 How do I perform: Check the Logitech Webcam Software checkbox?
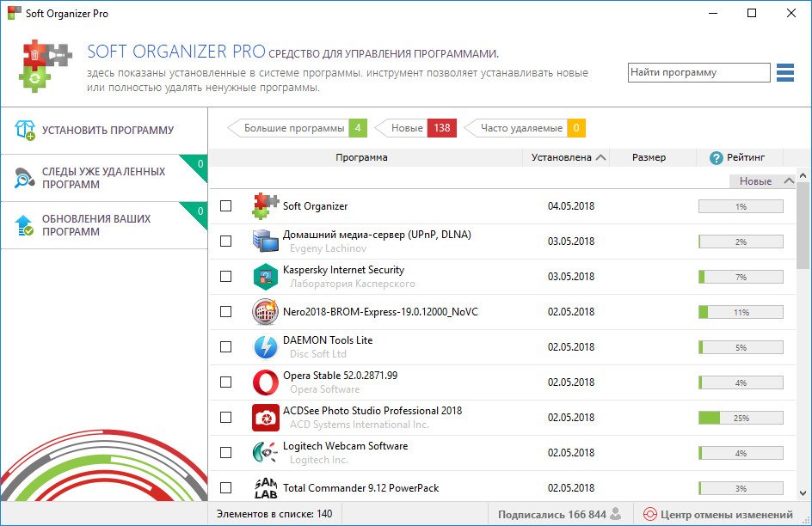tap(225, 453)
